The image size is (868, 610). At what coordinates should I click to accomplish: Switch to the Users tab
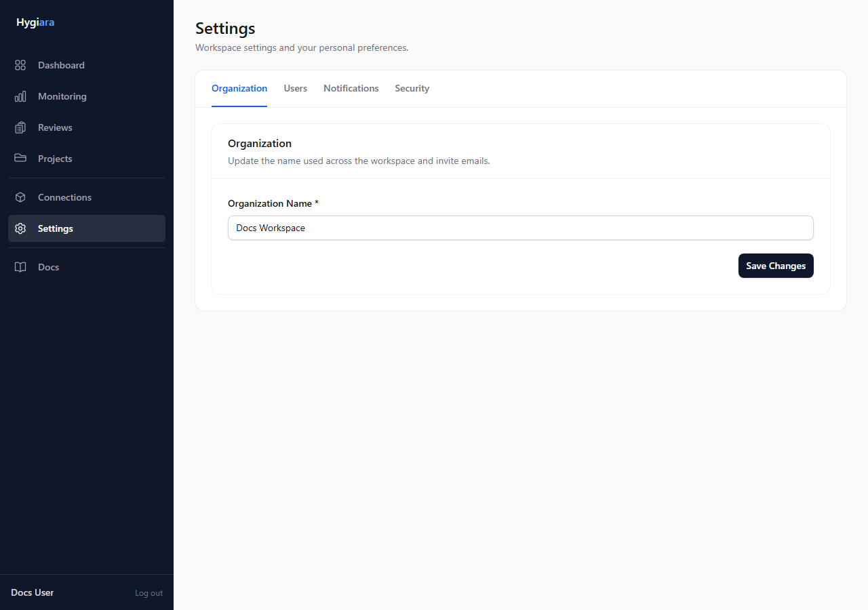[x=295, y=88]
